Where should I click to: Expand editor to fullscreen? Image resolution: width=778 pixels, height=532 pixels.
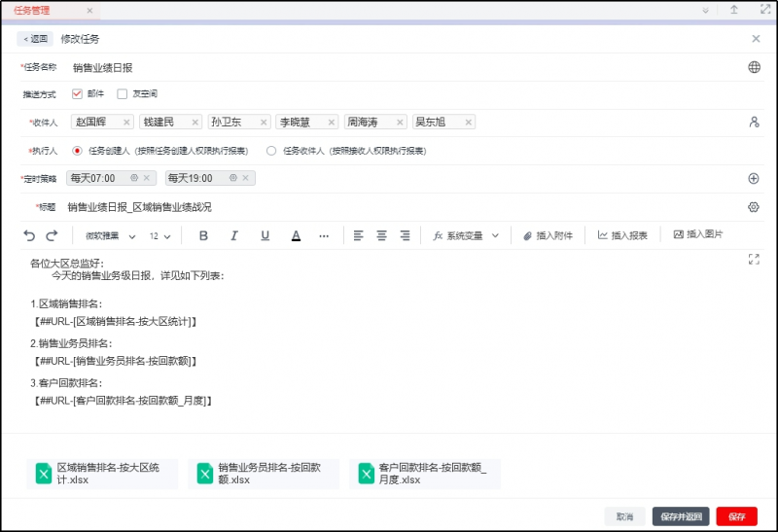tap(754, 259)
